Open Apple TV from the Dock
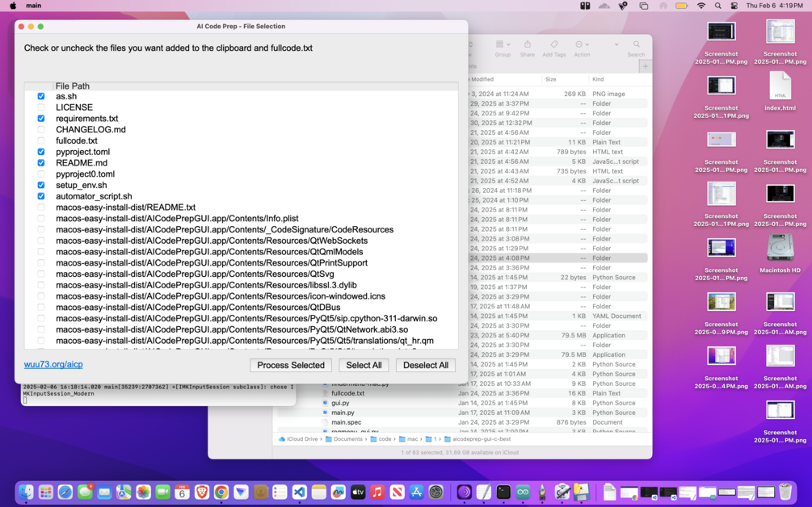The height and width of the screenshot is (507, 812). [x=358, y=492]
